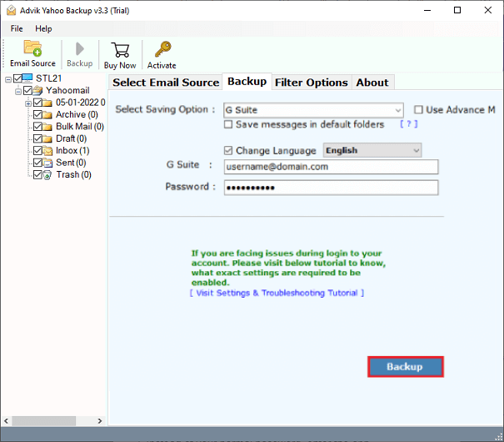Uncheck the Draft folder checkbox

[x=37, y=138]
